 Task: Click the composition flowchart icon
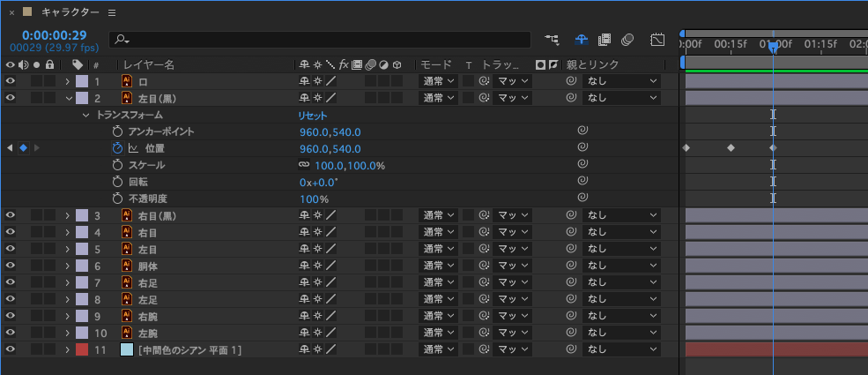coord(553,40)
